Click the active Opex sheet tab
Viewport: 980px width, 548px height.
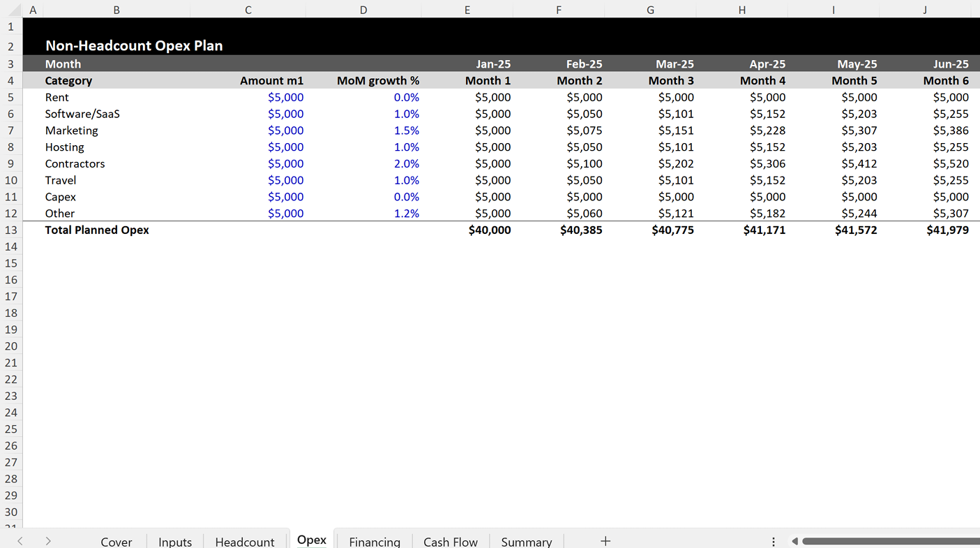311,539
